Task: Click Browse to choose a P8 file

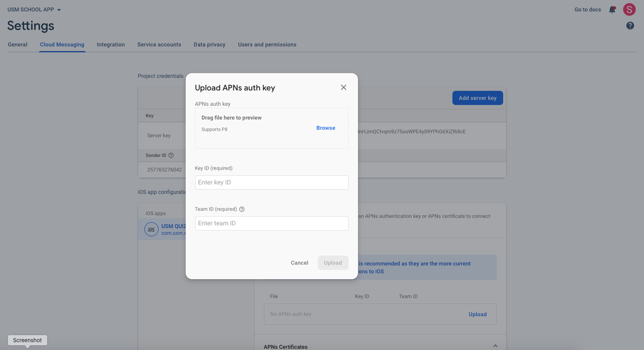Action: coord(326,128)
